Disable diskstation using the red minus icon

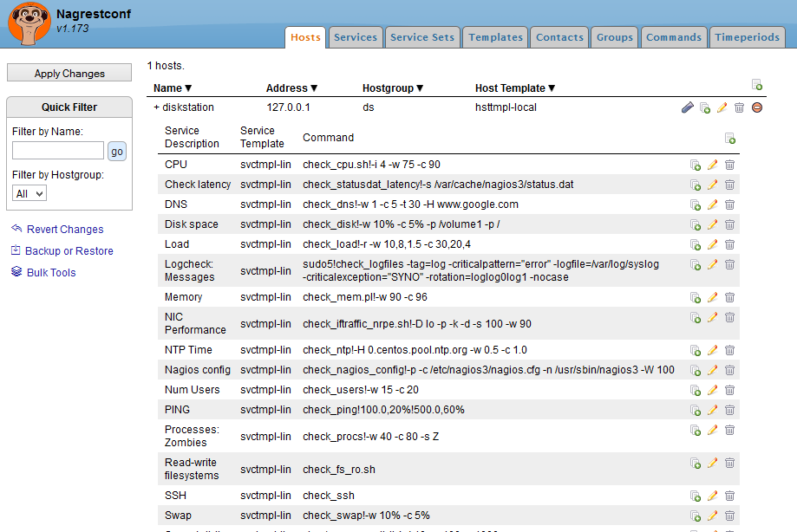755,107
